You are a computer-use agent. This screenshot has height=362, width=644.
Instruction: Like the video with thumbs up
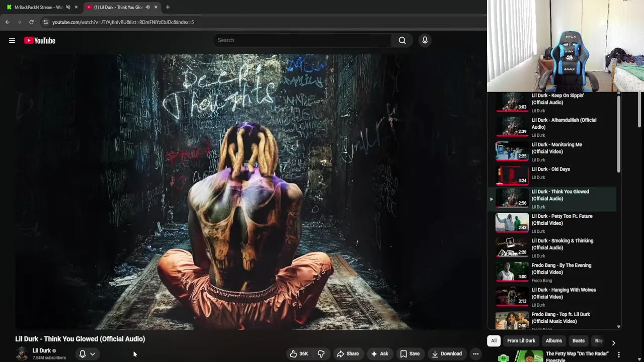pyautogui.click(x=298, y=354)
